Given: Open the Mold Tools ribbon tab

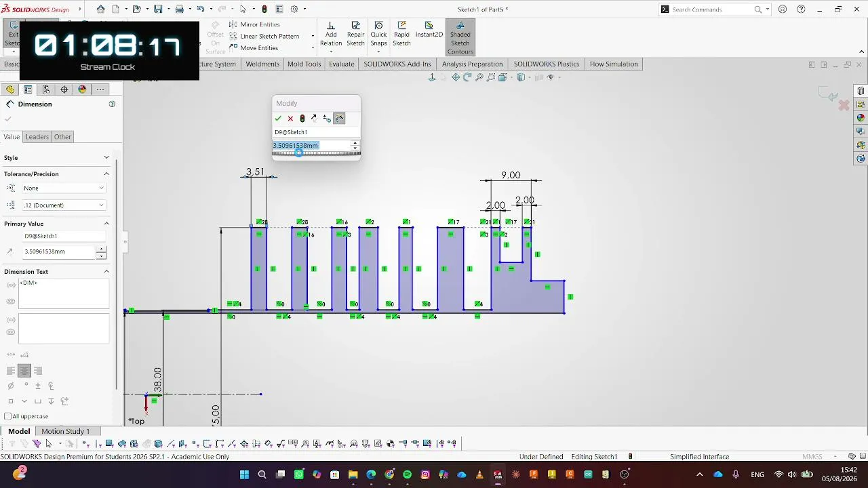Looking at the screenshot, I should pos(304,64).
